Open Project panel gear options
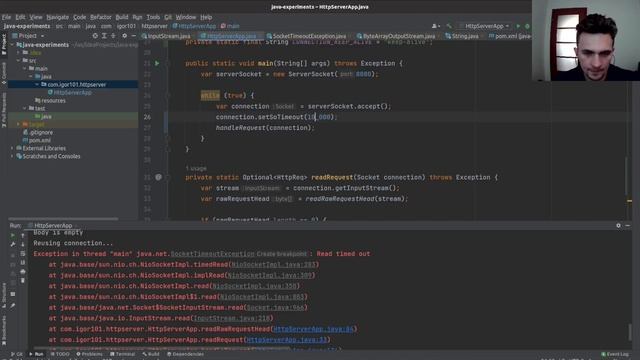Screen dimensions: 640x360 click(124, 36)
